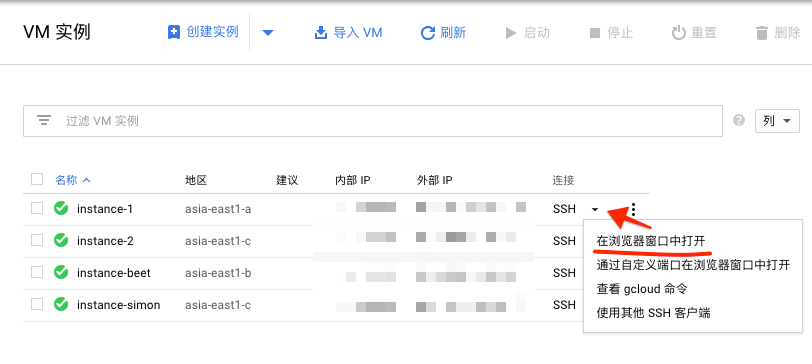The image size is (812, 364).
Task: Click SSH button for instance-2
Action: click(x=564, y=241)
